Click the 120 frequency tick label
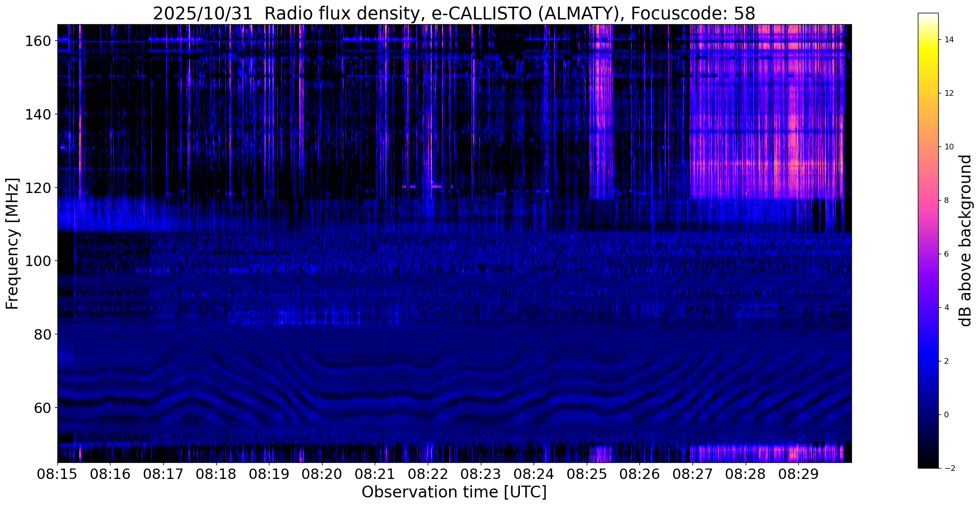980x506 pixels. 37,188
